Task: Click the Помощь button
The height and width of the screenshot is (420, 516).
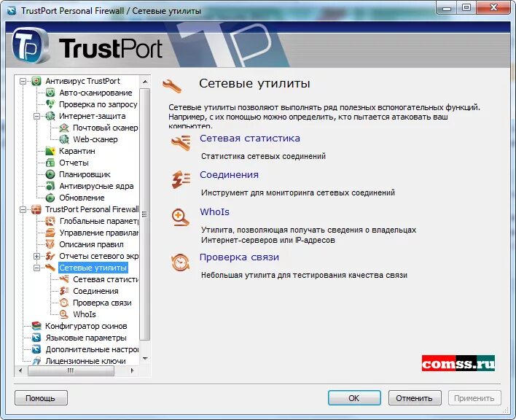Action: (41, 398)
